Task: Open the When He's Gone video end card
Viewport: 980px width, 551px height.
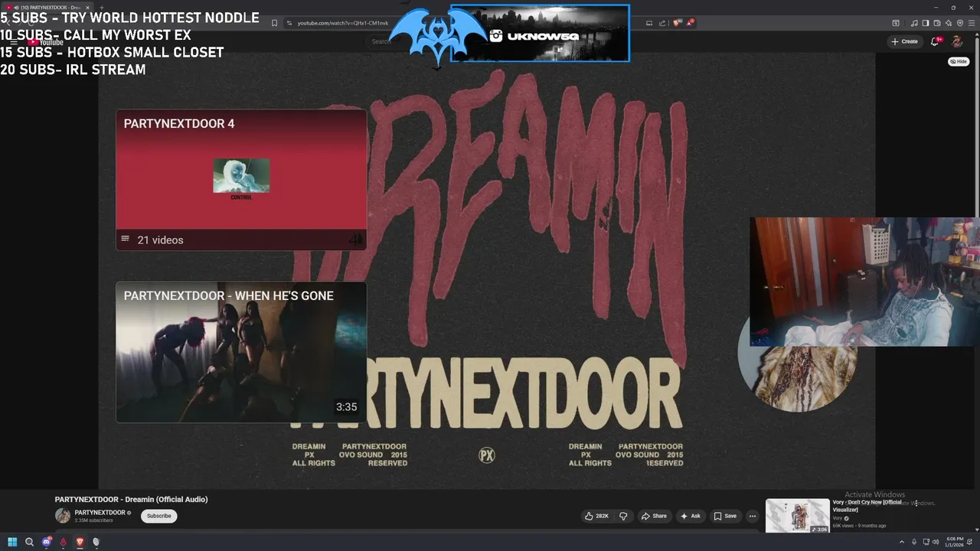Action: click(240, 352)
